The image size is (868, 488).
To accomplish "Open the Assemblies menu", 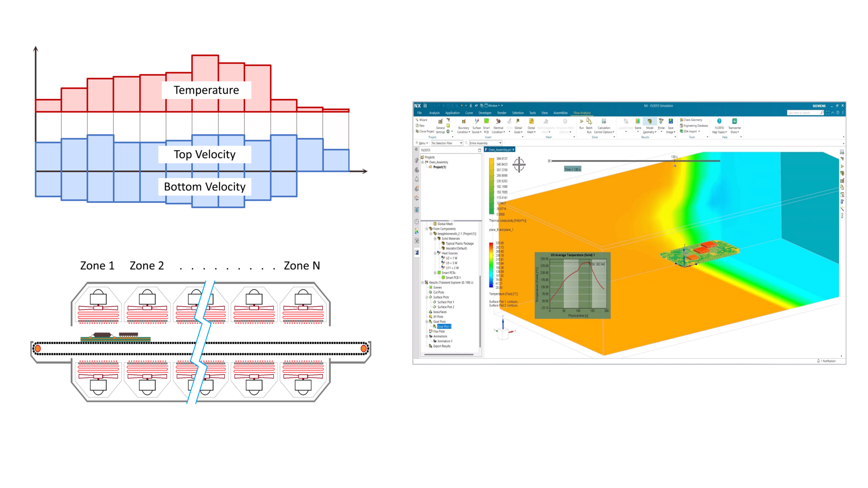I will [560, 113].
